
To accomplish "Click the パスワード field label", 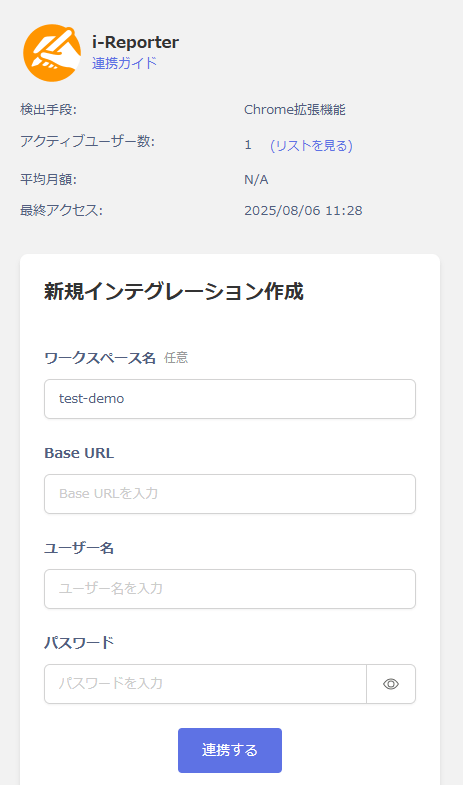I will (x=79, y=642).
